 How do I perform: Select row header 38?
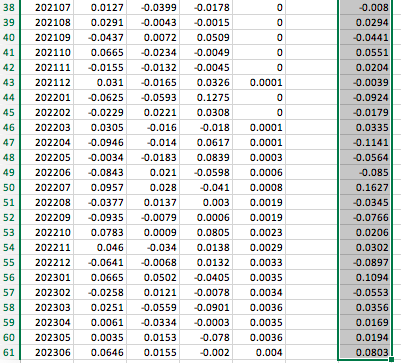(9, 7)
